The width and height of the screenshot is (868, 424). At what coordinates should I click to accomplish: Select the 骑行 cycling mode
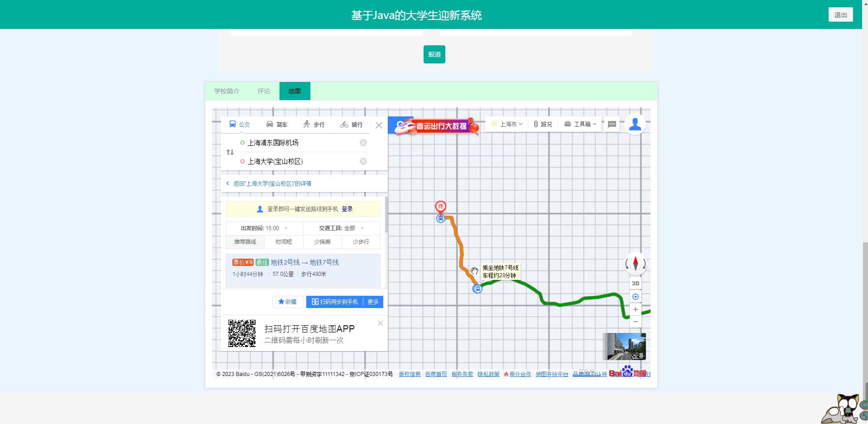point(352,125)
